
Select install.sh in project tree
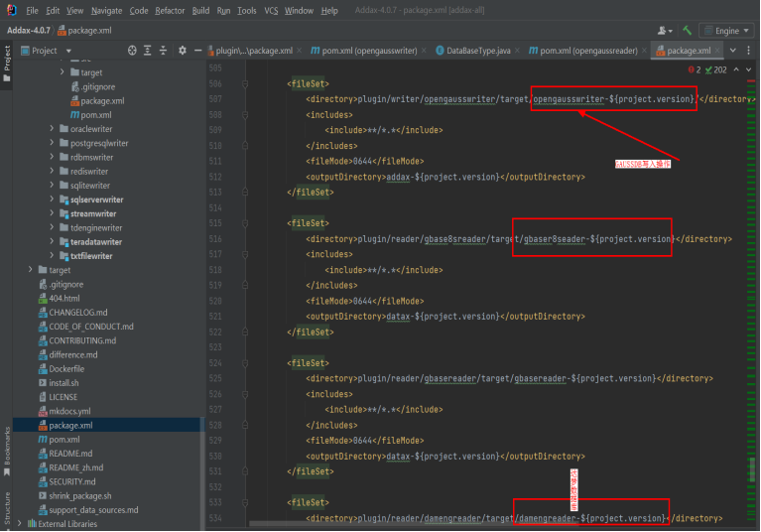click(x=63, y=383)
